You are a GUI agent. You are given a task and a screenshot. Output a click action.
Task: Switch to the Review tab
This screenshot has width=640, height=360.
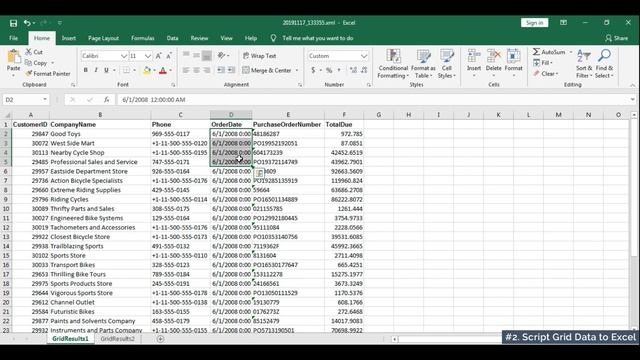pos(199,38)
